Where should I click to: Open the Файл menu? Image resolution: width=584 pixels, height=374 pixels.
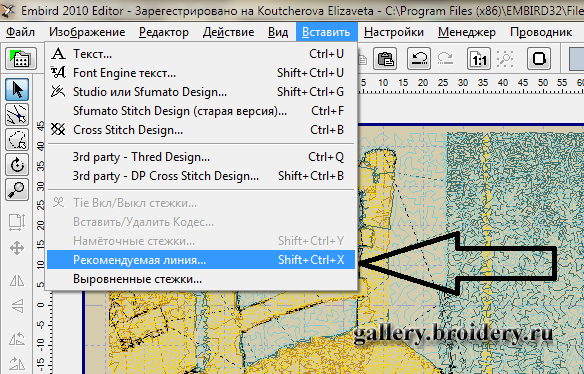tap(20, 32)
